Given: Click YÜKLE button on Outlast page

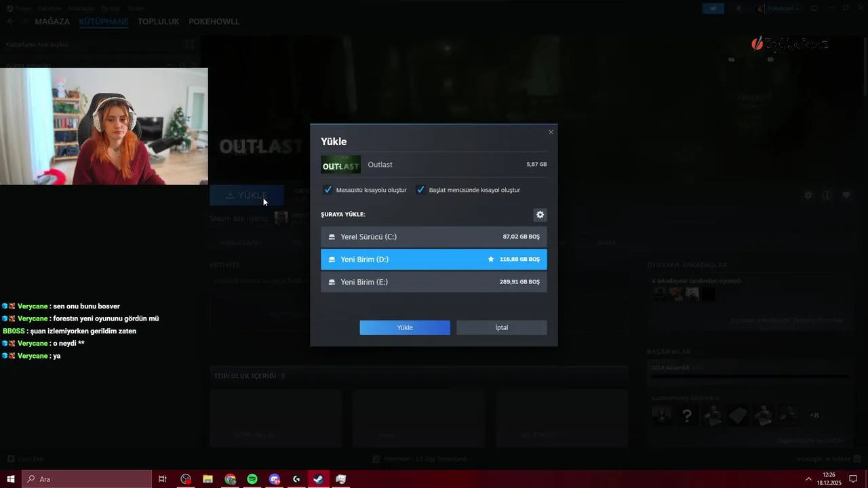Looking at the screenshot, I should (247, 195).
